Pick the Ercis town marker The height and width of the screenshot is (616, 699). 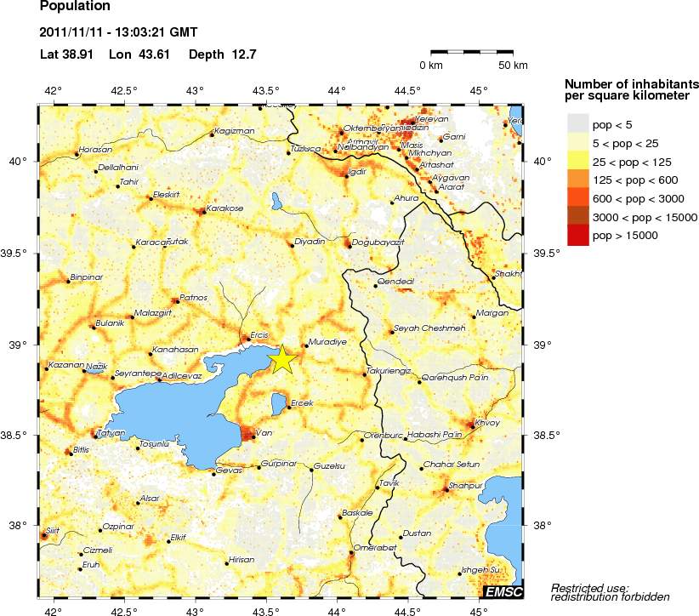247,339
